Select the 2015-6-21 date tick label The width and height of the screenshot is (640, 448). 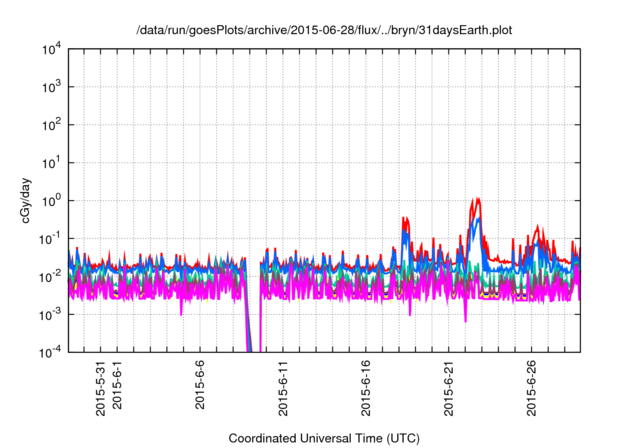(x=448, y=385)
